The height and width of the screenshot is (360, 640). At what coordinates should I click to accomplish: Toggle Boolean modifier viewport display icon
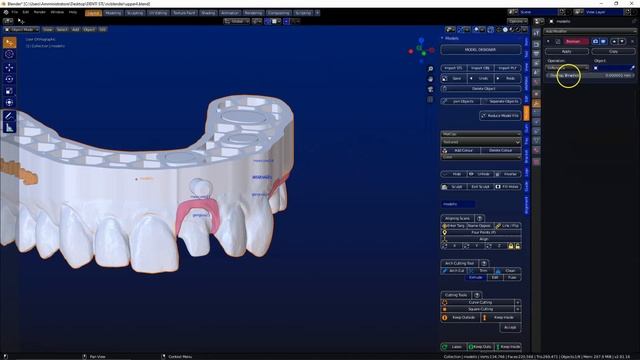603,41
